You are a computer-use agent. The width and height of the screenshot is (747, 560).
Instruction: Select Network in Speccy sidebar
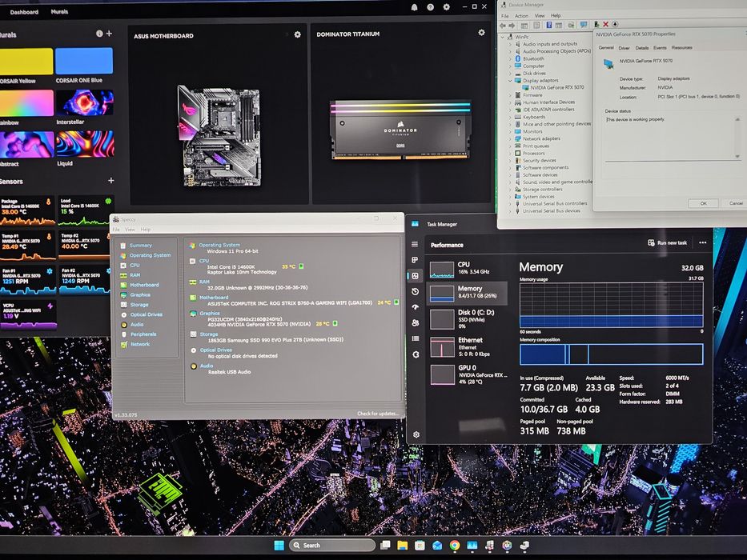coord(140,344)
